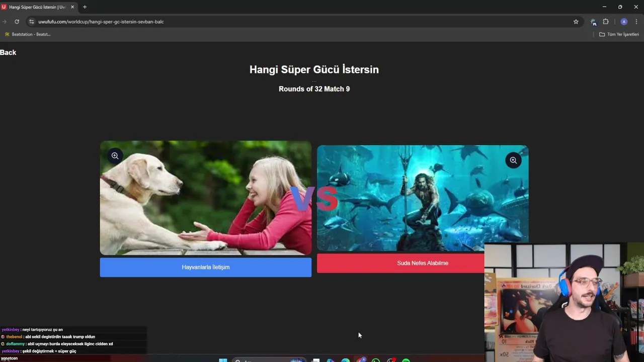
Task: Minimize the Chrome window
Action: (x=604, y=7)
